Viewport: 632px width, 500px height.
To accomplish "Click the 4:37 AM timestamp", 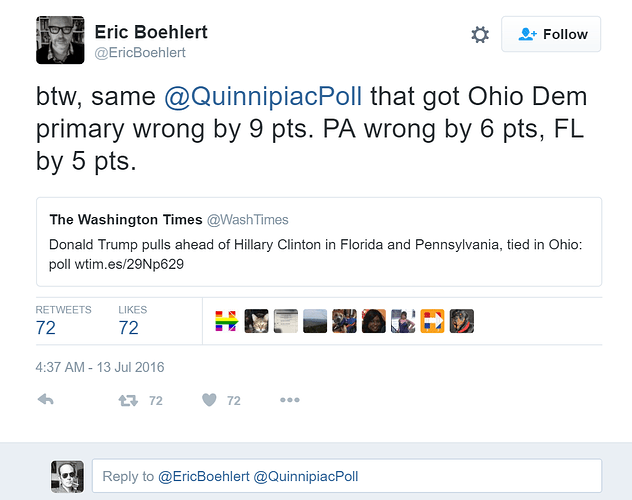I will tap(100, 367).
